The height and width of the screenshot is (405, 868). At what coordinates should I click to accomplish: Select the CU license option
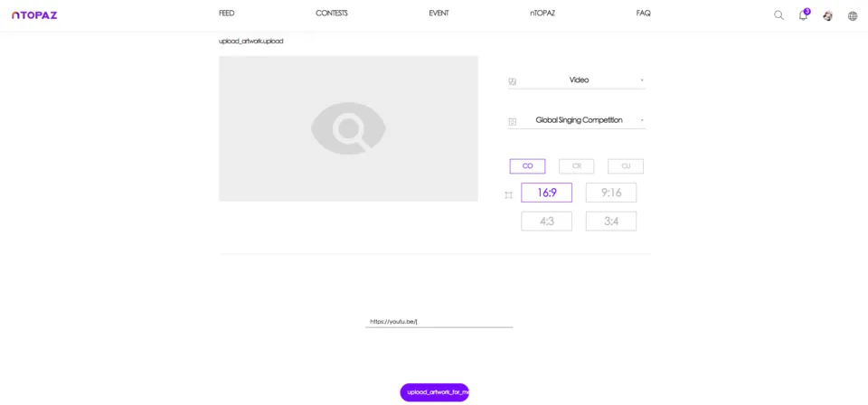tap(626, 166)
